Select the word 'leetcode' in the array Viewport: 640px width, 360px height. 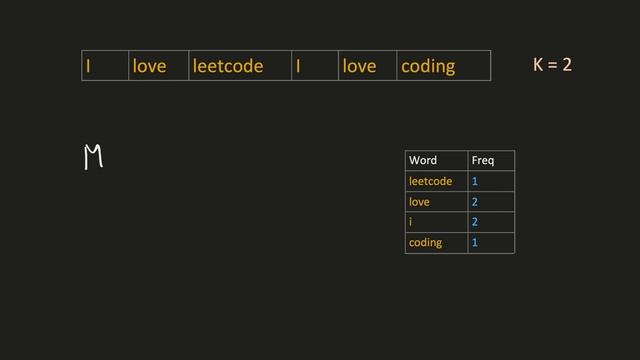tap(228, 66)
